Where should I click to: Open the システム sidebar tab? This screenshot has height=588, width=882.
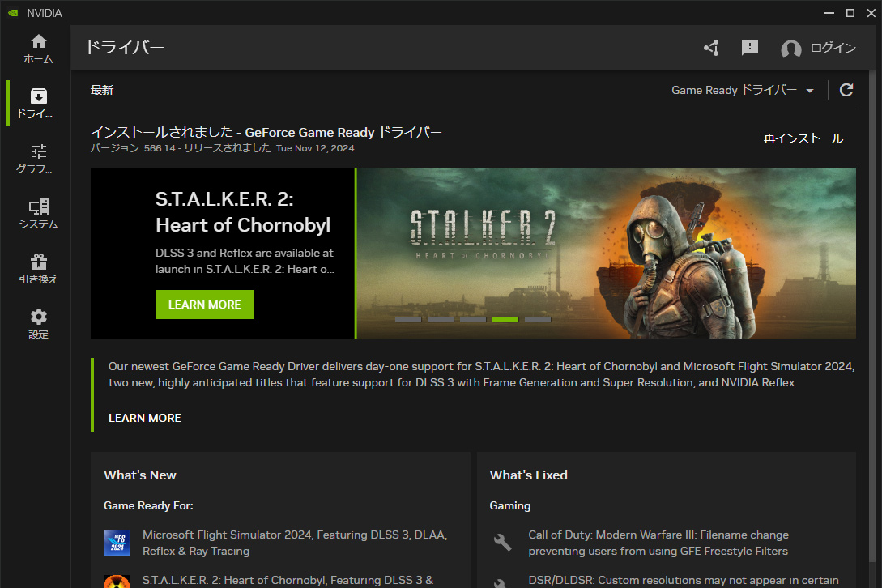(x=38, y=214)
